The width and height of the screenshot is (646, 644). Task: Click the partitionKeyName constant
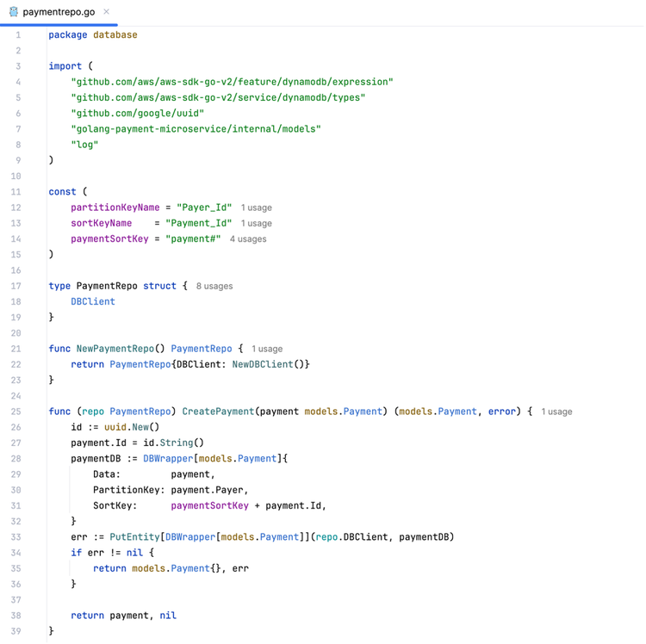[115, 207]
